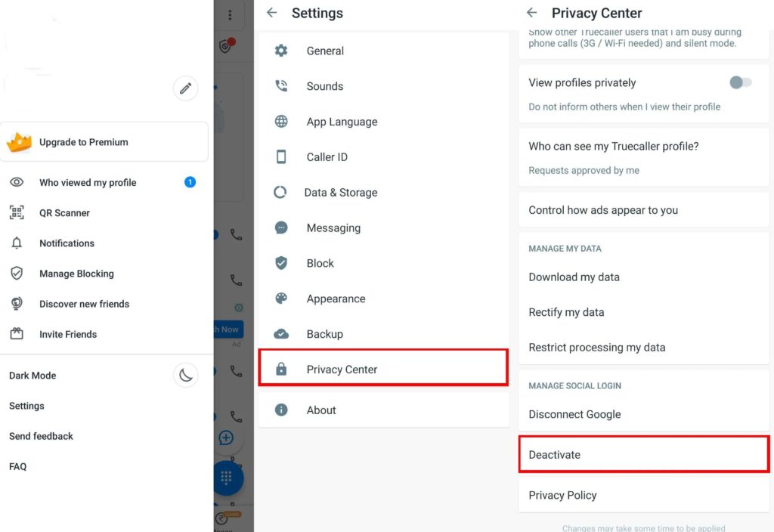The height and width of the screenshot is (532, 774).
Task: Tap Download my data
Action: pyautogui.click(x=644, y=277)
